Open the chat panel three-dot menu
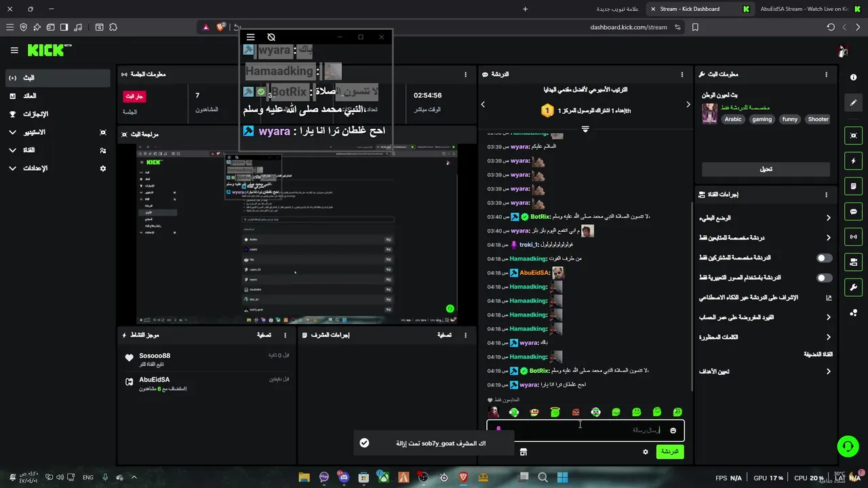The image size is (868, 488). (682, 75)
